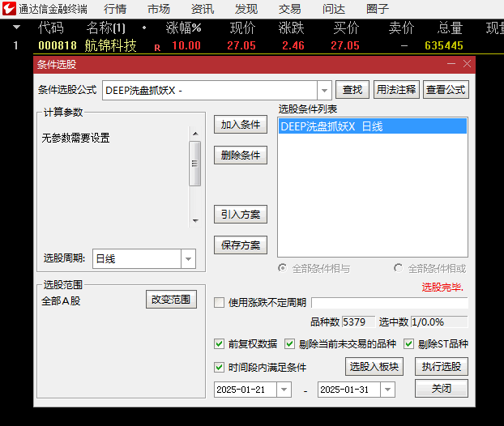Click the triangle arrow left of 代码 header
Image resolution: width=504 pixels, height=426 pixels.
16,28
